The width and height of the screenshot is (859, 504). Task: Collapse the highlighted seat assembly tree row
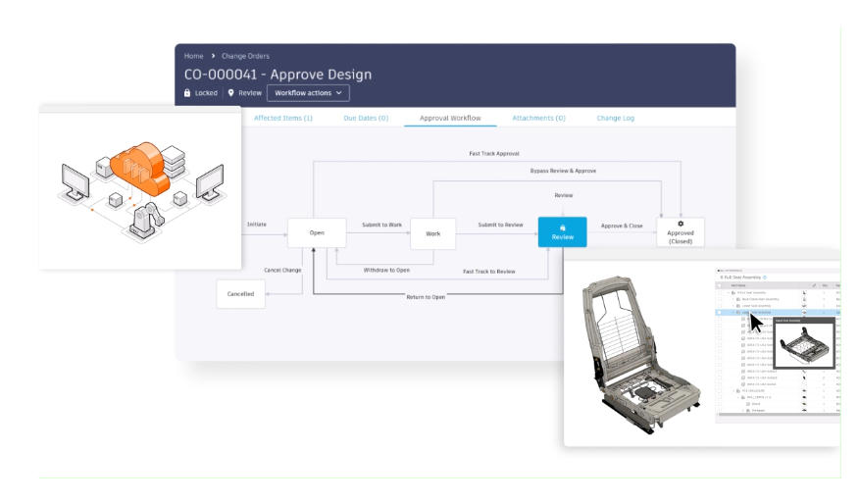[733, 313]
